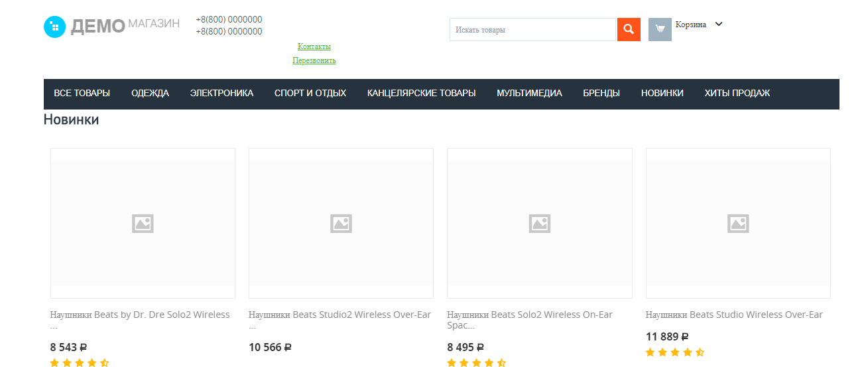The image size is (868, 367).
Task: Open the Мультимедиа category
Action: (529, 94)
